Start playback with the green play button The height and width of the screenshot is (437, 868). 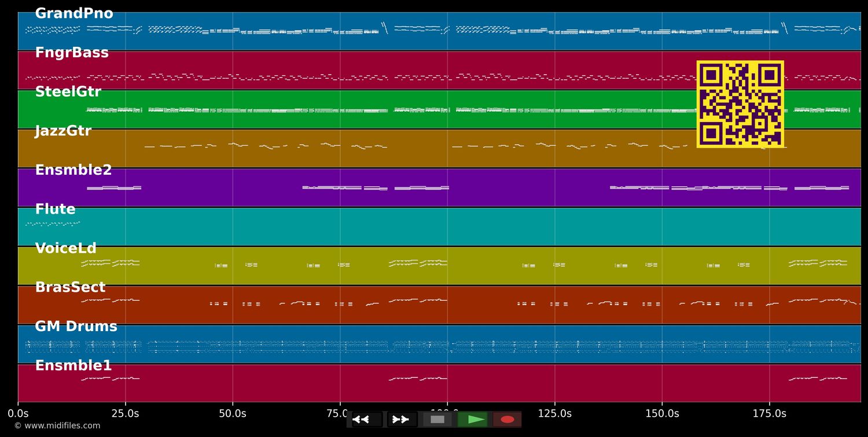[473, 420]
